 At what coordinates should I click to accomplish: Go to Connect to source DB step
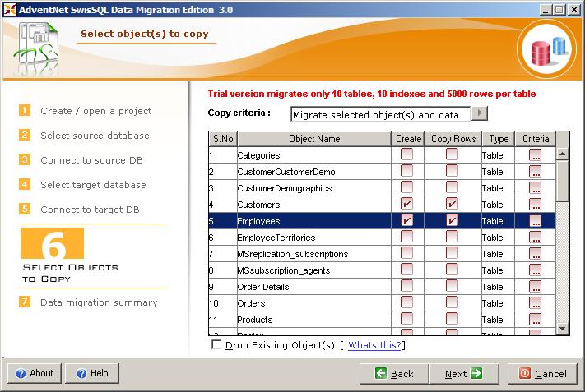click(91, 160)
